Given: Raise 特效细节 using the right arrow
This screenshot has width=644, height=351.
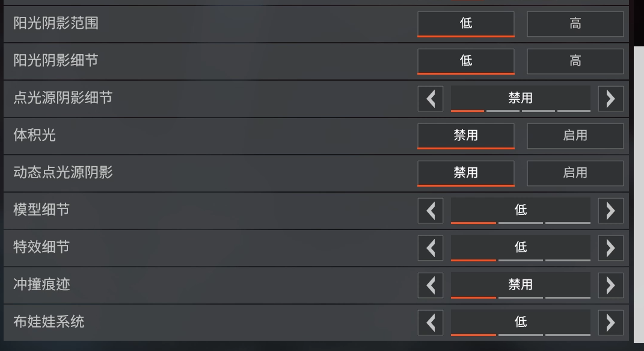Looking at the screenshot, I should pos(611,247).
